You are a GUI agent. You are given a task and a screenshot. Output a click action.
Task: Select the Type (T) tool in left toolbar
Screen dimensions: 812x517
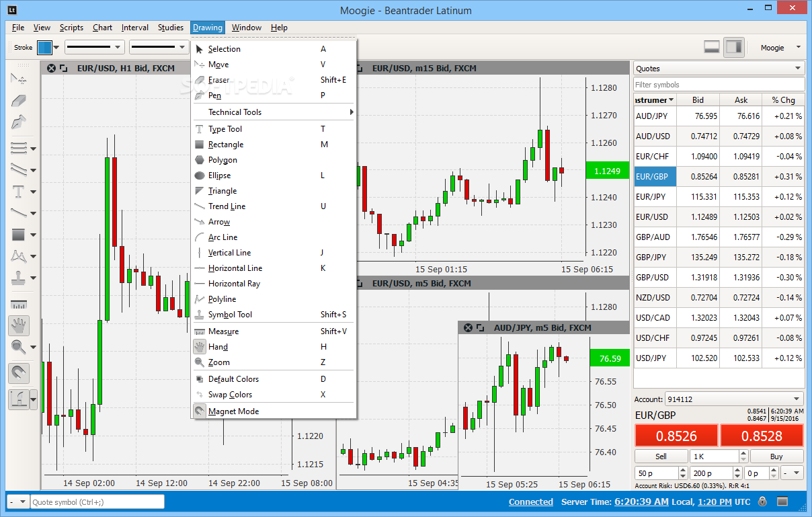coord(19,192)
